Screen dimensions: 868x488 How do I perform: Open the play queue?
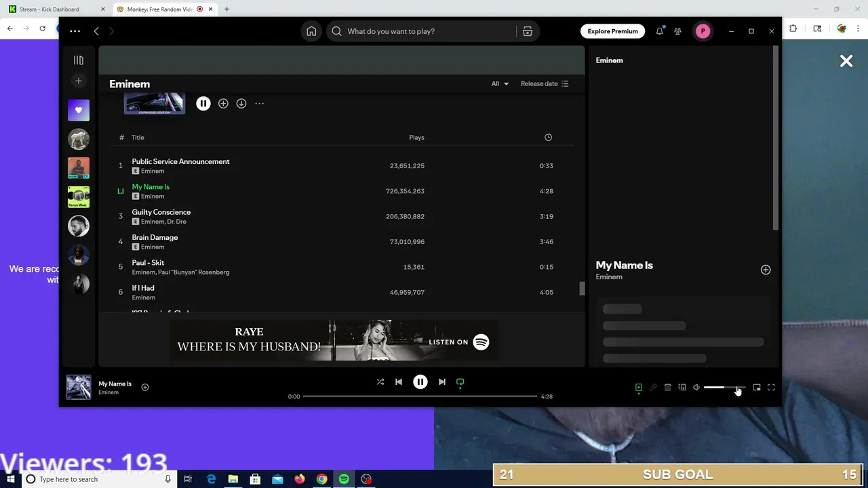click(667, 387)
